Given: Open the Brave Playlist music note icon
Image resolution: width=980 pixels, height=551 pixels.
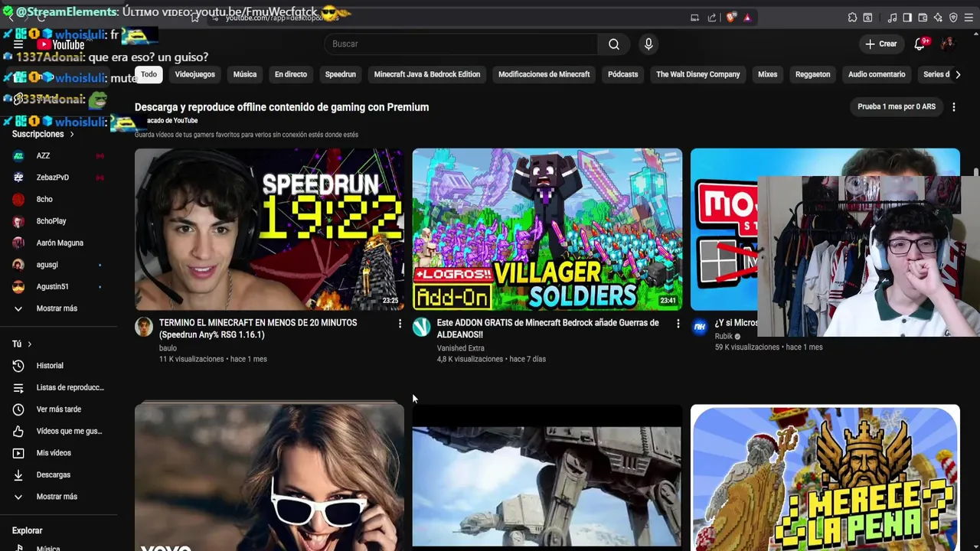Looking at the screenshot, I should (x=892, y=18).
